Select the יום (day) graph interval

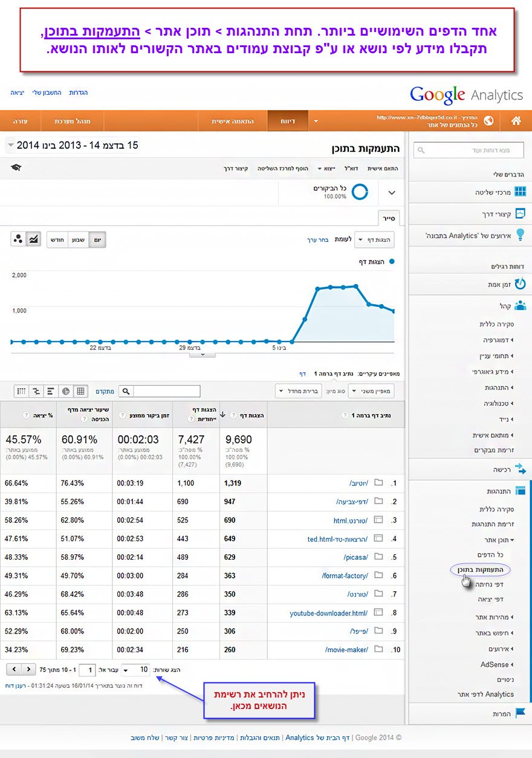coord(97,239)
